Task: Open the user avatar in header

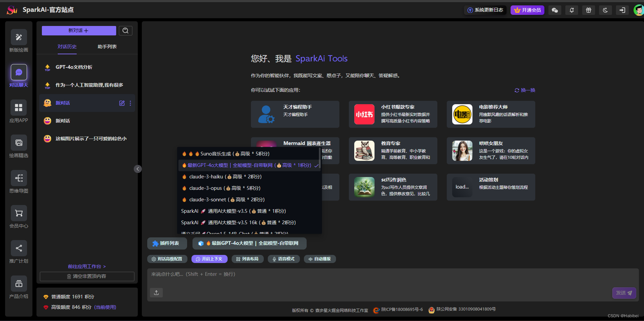Action: coord(638,10)
